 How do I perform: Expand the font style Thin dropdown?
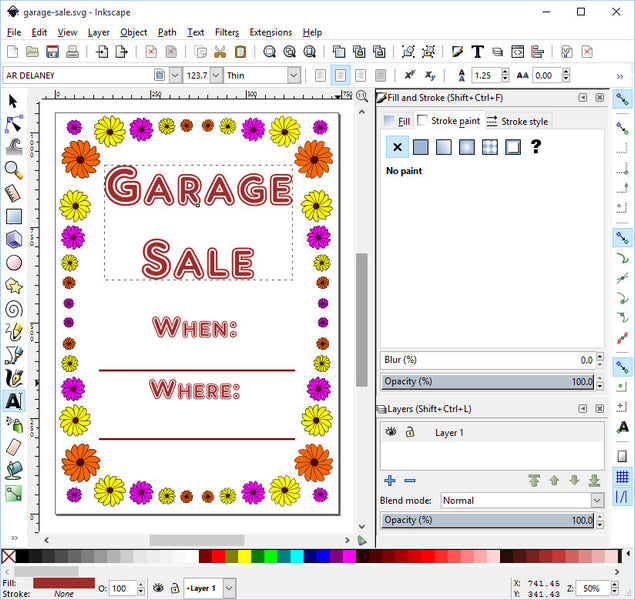coord(293,75)
